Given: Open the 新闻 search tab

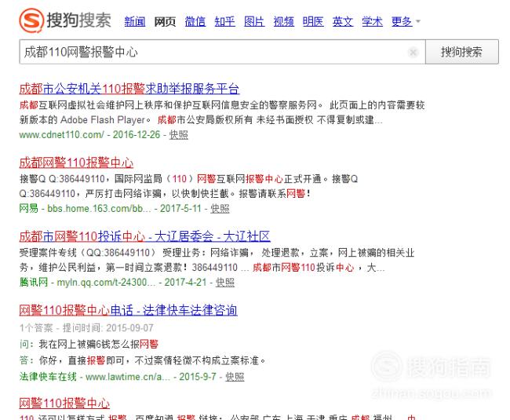Looking at the screenshot, I should point(135,21).
